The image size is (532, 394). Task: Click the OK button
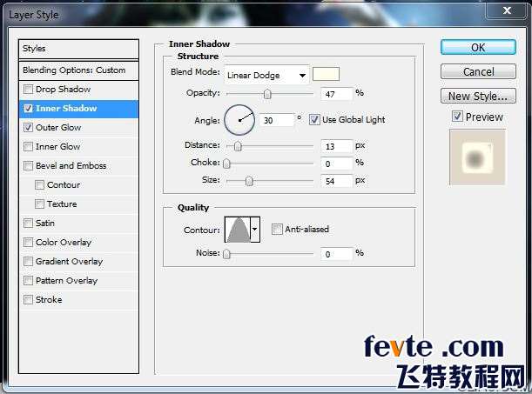[478, 47]
